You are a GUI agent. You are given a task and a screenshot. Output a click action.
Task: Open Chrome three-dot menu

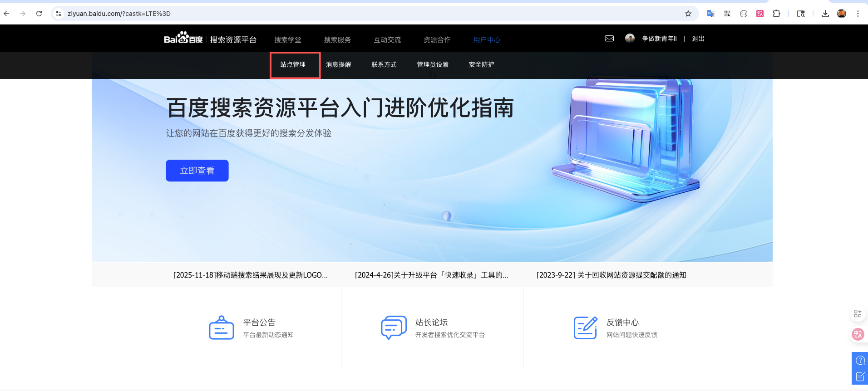coord(858,14)
